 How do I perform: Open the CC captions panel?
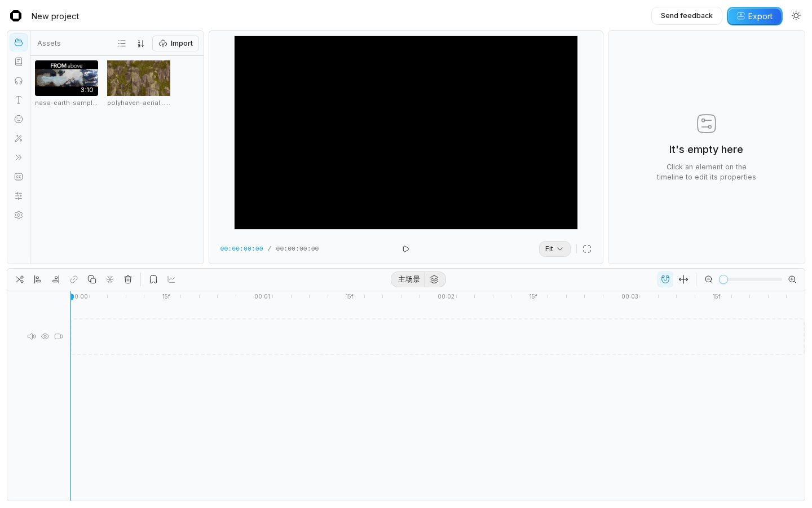(x=19, y=177)
